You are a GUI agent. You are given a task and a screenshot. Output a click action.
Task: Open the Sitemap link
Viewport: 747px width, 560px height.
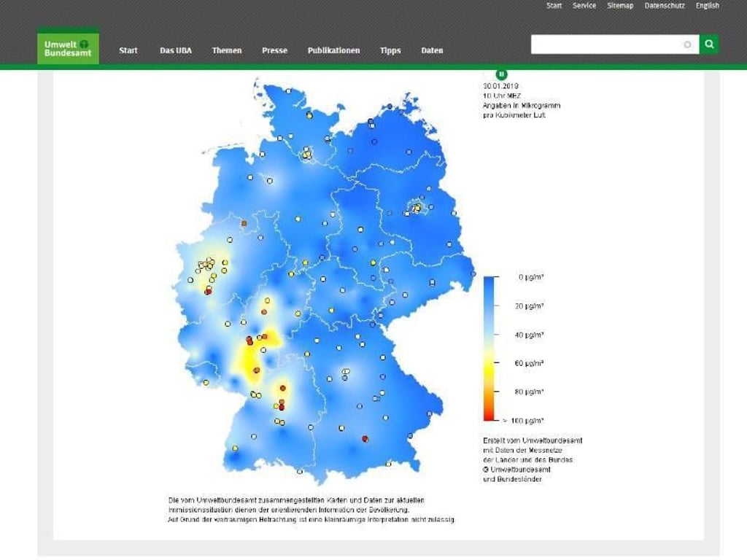[619, 6]
